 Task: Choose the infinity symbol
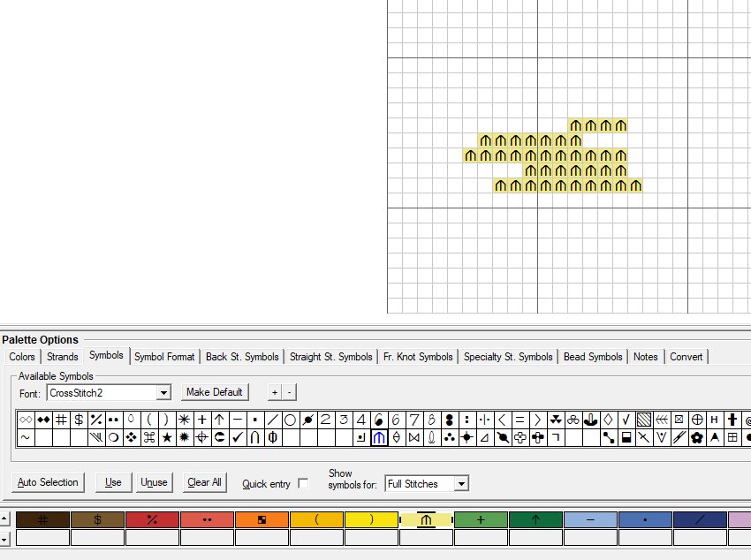tap(26, 420)
